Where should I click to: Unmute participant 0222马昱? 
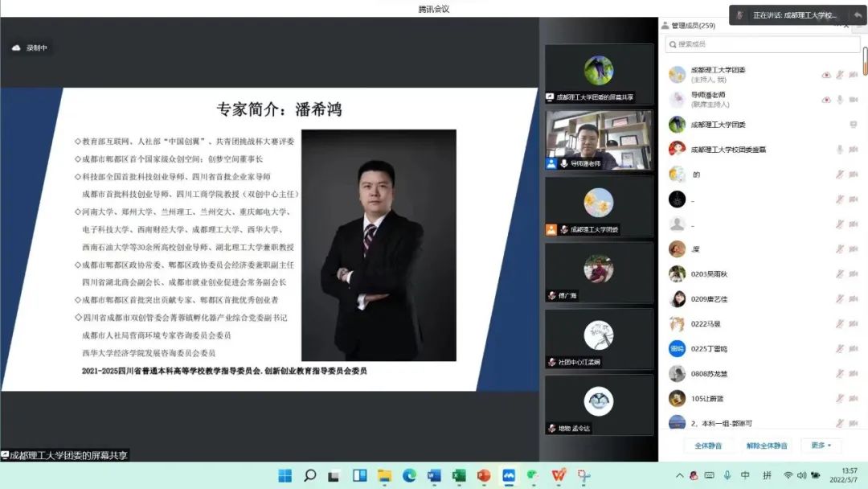[x=840, y=324]
